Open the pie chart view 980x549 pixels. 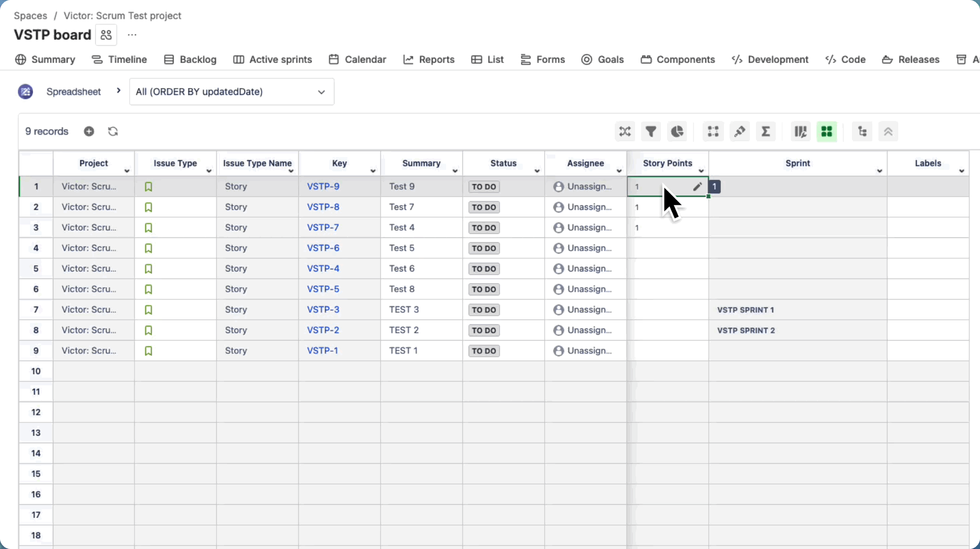677,132
